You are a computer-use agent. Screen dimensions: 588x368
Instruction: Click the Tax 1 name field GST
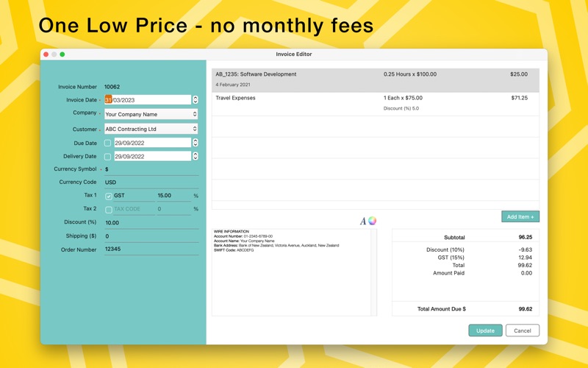click(134, 196)
